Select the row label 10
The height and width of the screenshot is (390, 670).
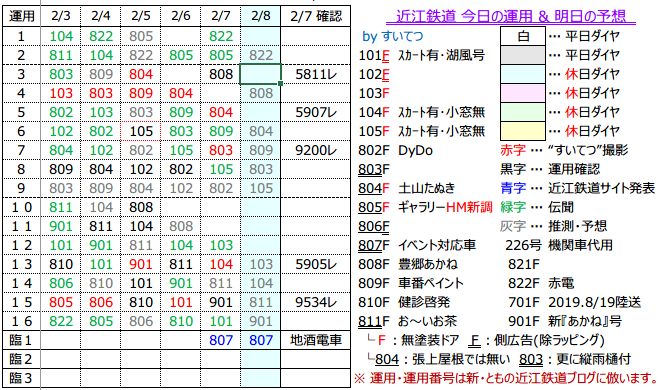pyautogui.click(x=21, y=207)
